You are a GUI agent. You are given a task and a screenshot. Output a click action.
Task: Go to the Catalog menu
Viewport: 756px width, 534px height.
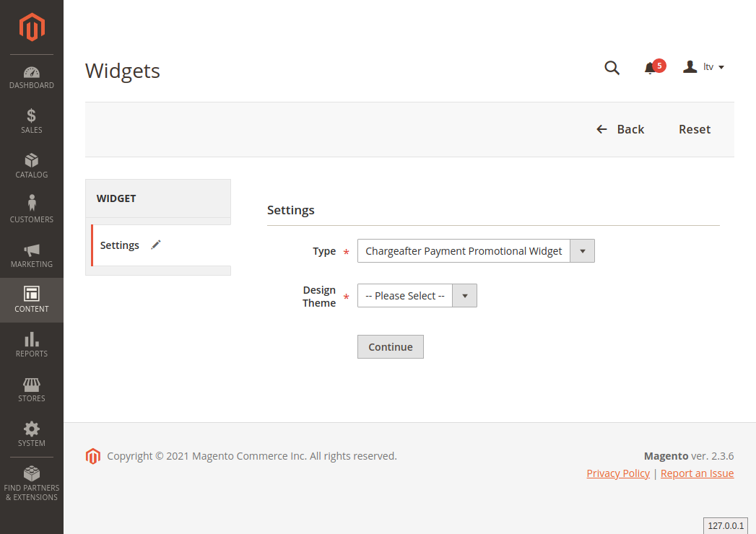pos(32,166)
